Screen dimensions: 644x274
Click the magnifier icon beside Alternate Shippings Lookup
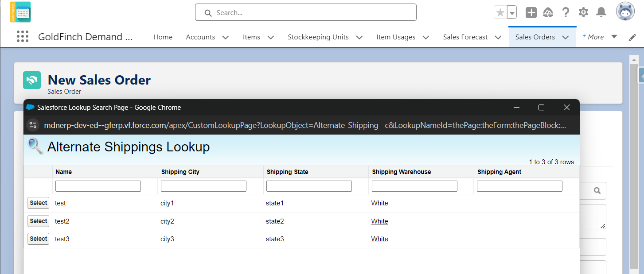pos(35,147)
